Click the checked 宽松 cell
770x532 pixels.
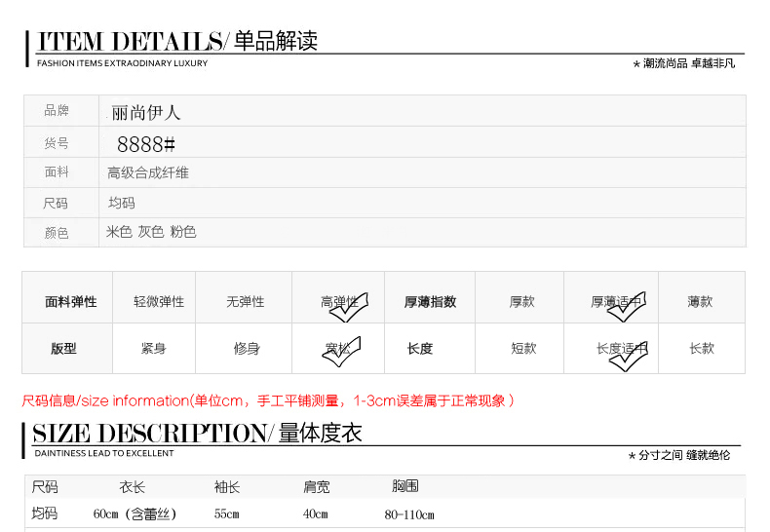[338, 349]
